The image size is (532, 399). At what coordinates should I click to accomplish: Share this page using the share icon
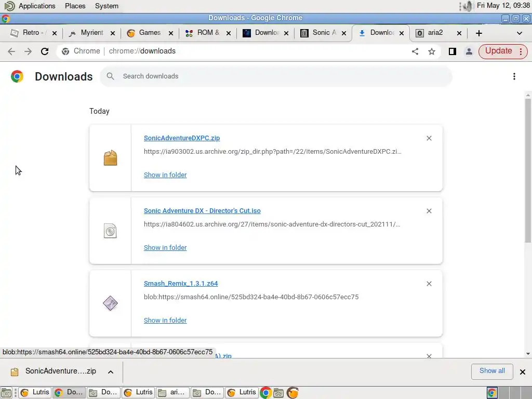coord(415,51)
